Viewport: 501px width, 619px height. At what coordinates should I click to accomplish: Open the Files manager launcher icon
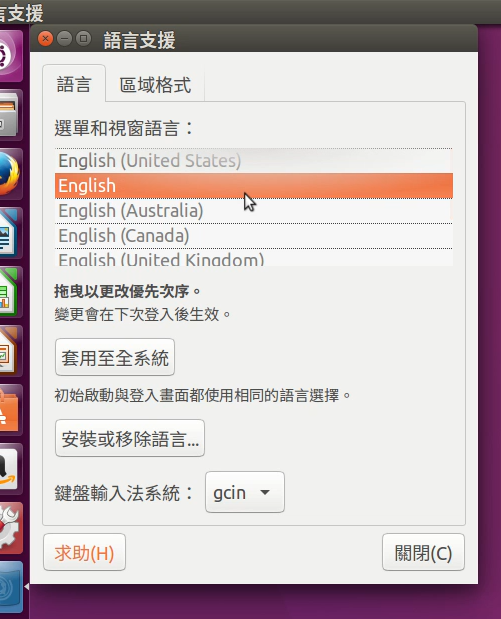[x=8, y=115]
